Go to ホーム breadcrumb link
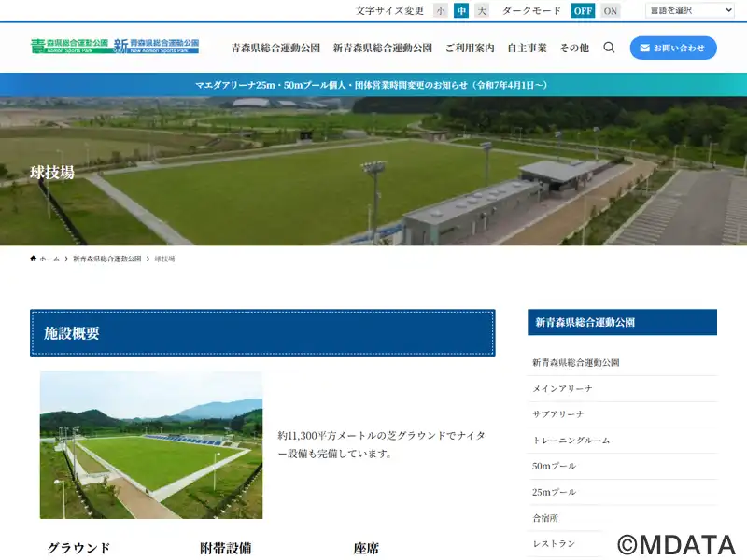The width and height of the screenshot is (747, 560). 49,259
